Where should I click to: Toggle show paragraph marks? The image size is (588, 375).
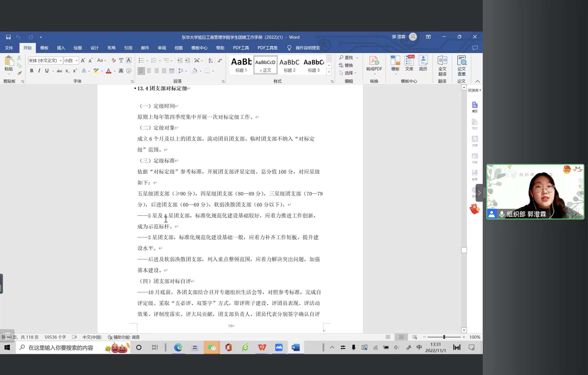point(220,60)
